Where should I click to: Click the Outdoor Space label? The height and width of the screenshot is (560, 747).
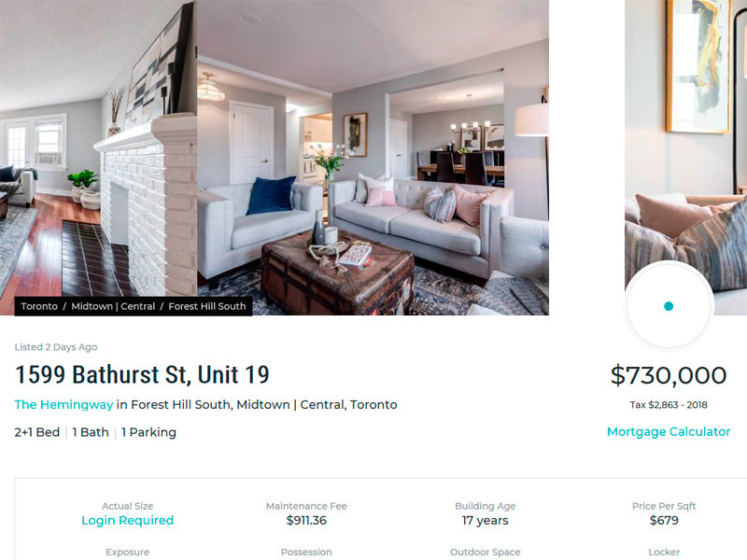tap(485, 552)
